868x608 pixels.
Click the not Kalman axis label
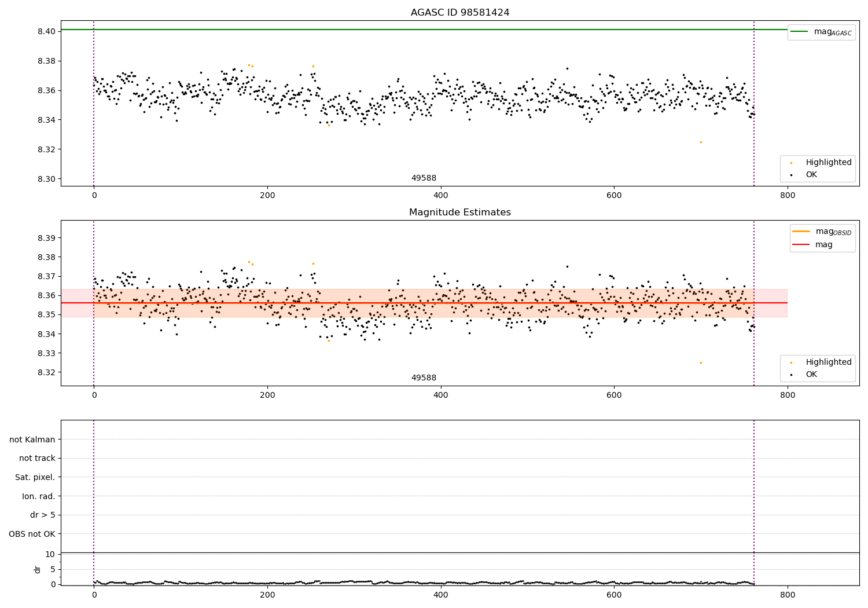[32, 439]
